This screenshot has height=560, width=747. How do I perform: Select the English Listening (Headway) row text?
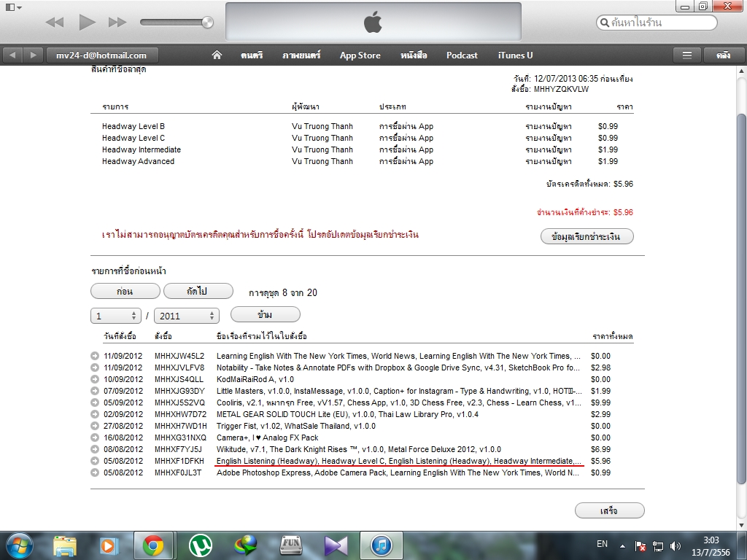click(399, 461)
